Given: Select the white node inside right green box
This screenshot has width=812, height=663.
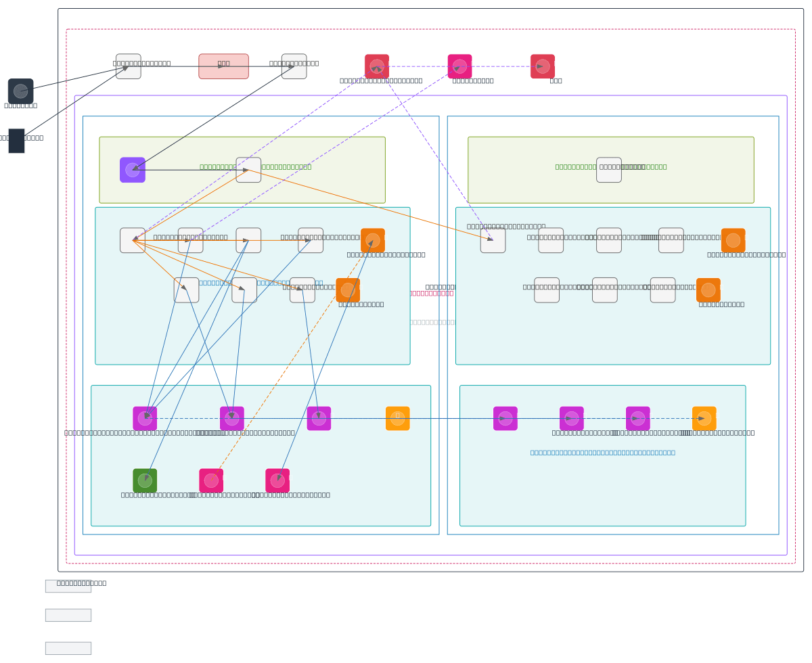Looking at the screenshot, I should pos(609,170).
